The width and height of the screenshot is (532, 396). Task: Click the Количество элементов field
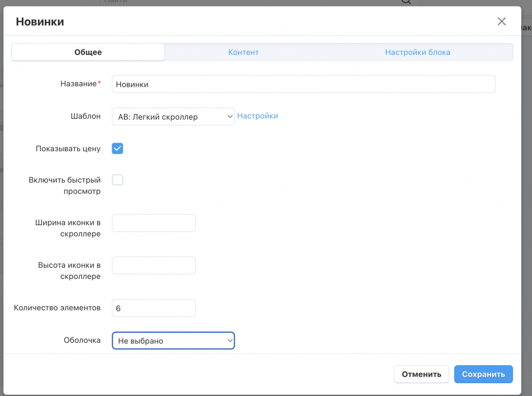(154, 308)
